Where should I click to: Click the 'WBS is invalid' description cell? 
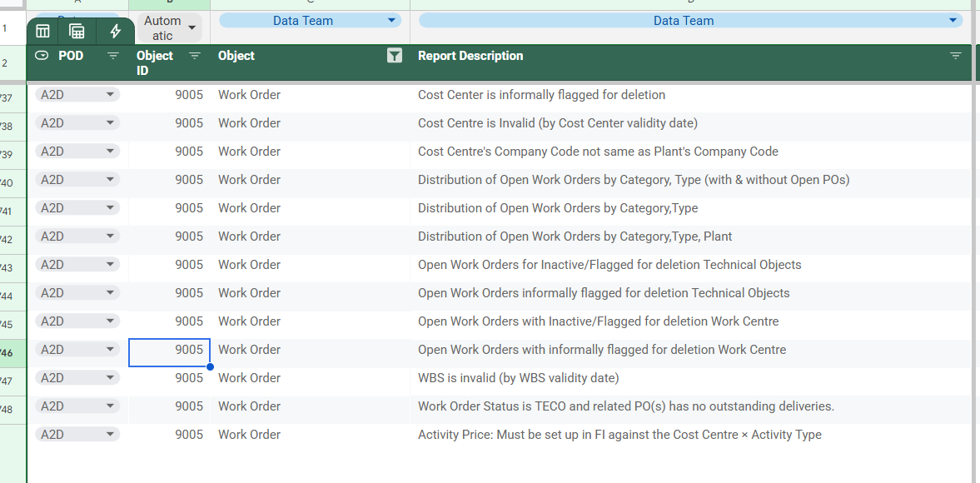click(518, 378)
